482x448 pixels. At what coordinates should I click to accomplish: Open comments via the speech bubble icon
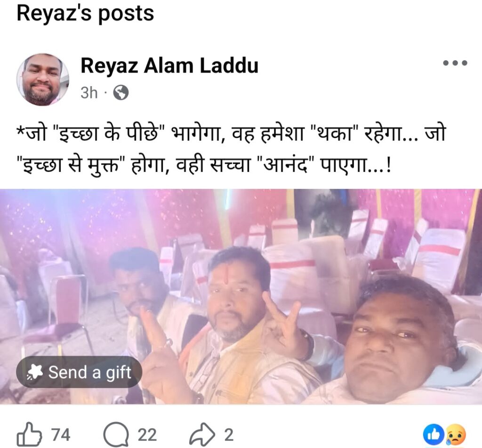coord(116,435)
